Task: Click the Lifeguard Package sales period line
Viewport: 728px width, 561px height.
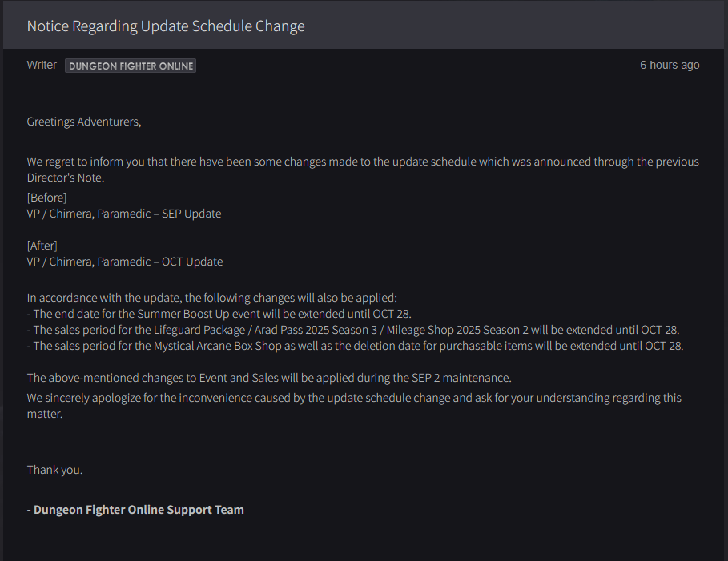Action: pos(353,330)
